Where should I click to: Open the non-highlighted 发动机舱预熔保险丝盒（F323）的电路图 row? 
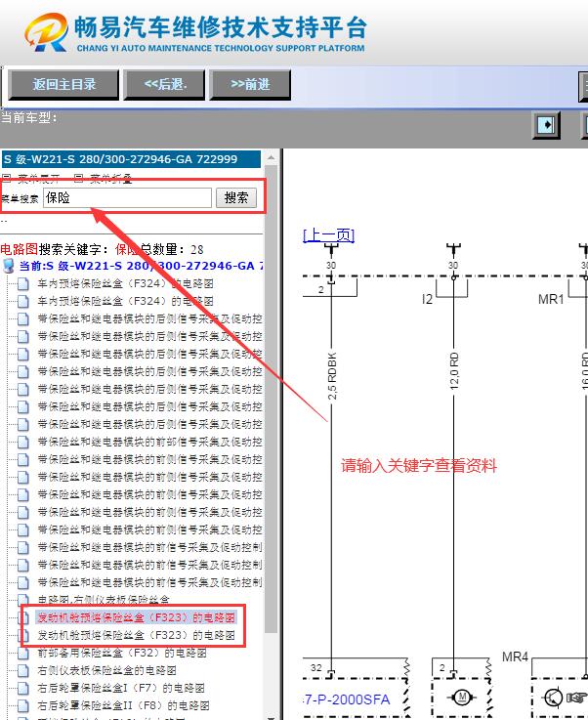(x=137, y=635)
